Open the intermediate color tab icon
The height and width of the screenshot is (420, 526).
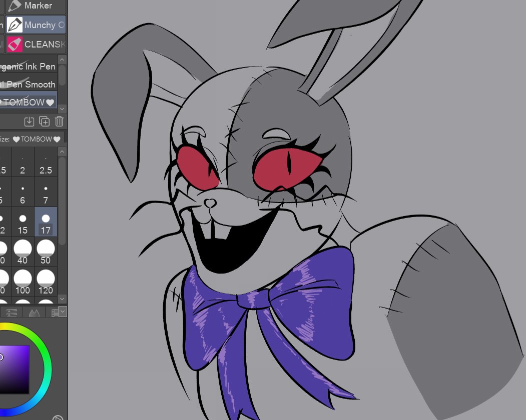(x=34, y=312)
